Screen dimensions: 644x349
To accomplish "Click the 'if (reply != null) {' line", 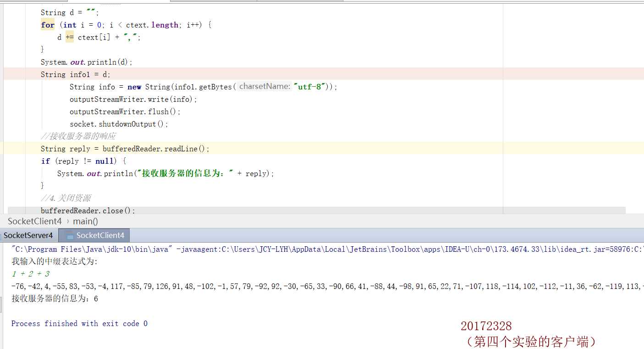I will (83, 161).
